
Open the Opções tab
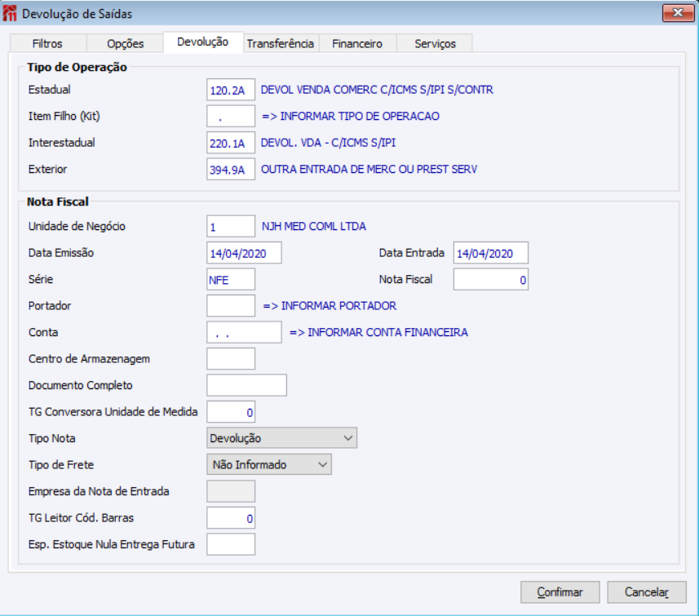(x=126, y=44)
